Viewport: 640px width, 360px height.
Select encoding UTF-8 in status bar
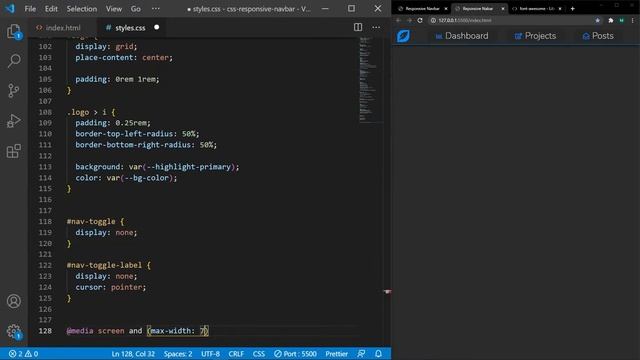coord(211,354)
